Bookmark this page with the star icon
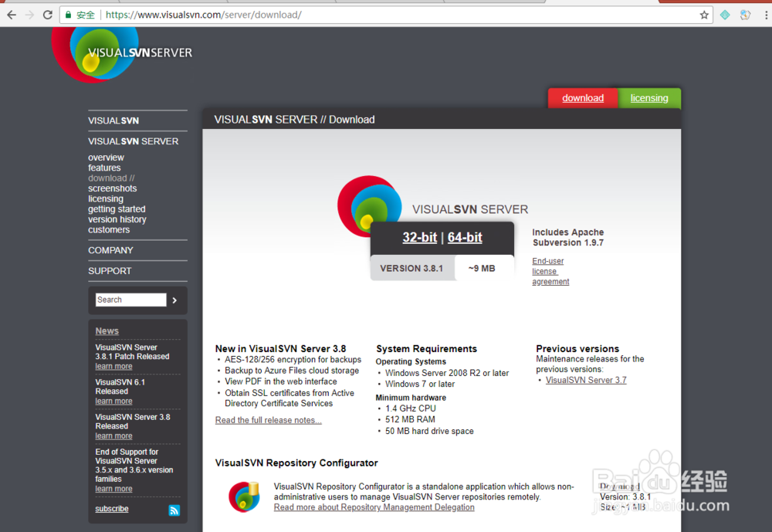This screenshot has width=772, height=532. click(704, 15)
